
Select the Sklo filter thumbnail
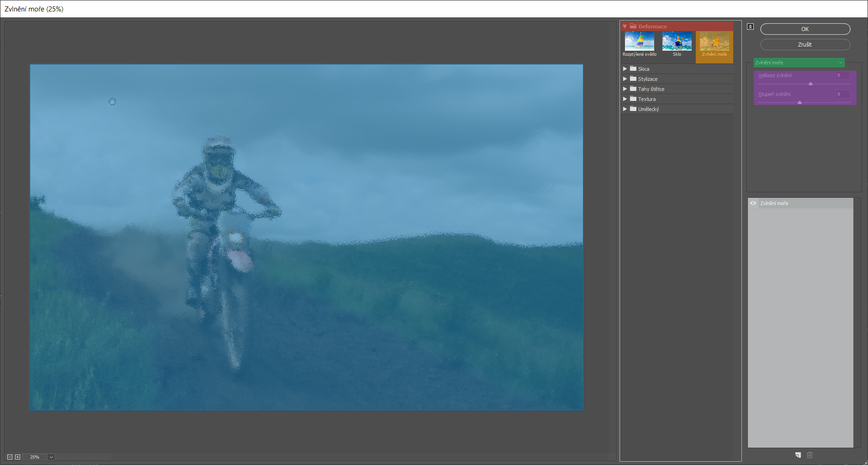(677, 42)
